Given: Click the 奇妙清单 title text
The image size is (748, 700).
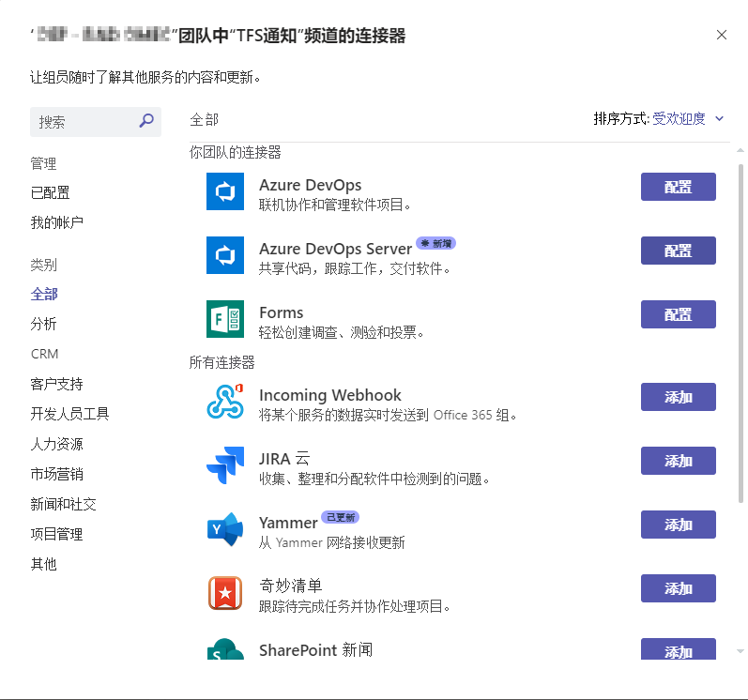Looking at the screenshot, I should point(291,586).
